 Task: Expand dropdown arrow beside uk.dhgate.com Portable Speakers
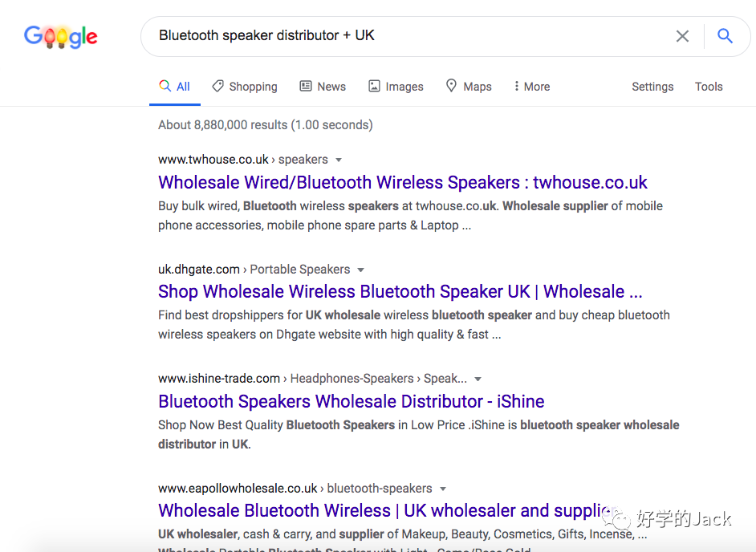(360, 270)
